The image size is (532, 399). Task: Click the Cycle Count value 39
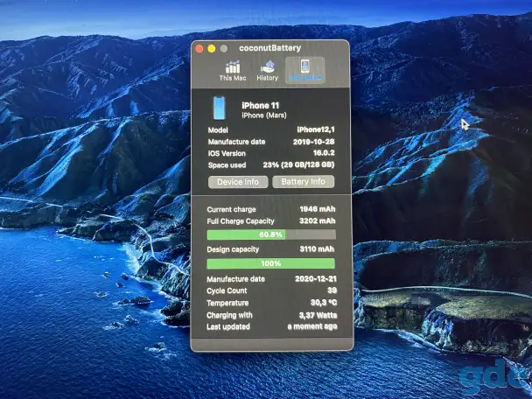pos(332,290)
